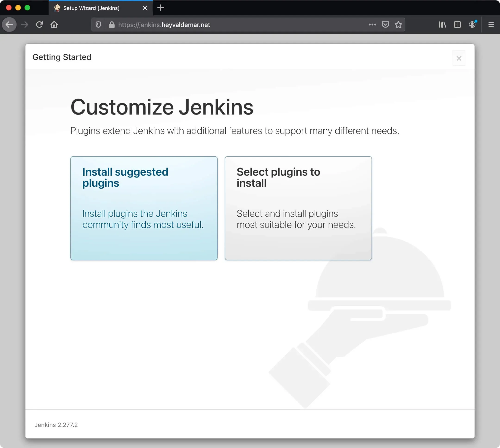Click the red window close button
This screenshot has height=448, width=500.
point(9,8)
